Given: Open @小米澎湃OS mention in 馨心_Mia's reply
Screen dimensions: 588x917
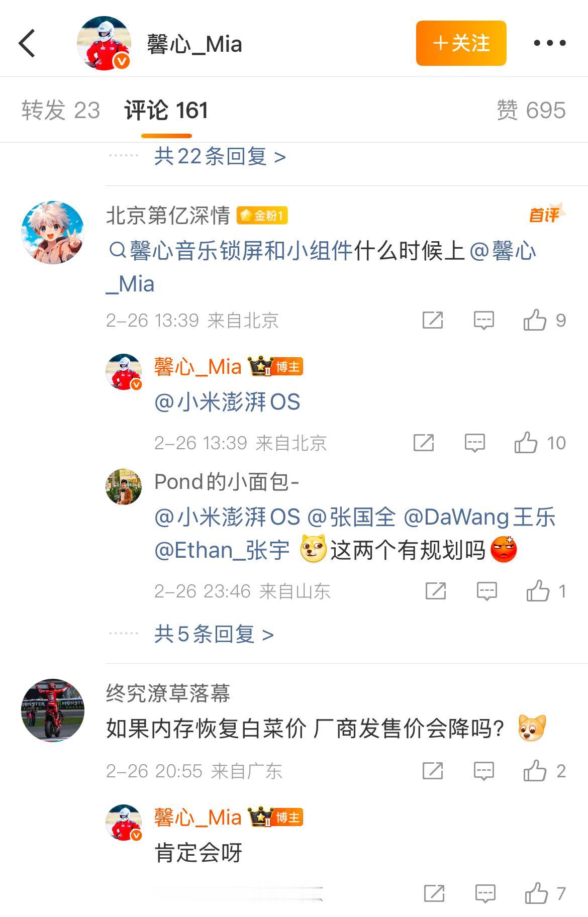Looking at the screenshot, I should 227,402.
